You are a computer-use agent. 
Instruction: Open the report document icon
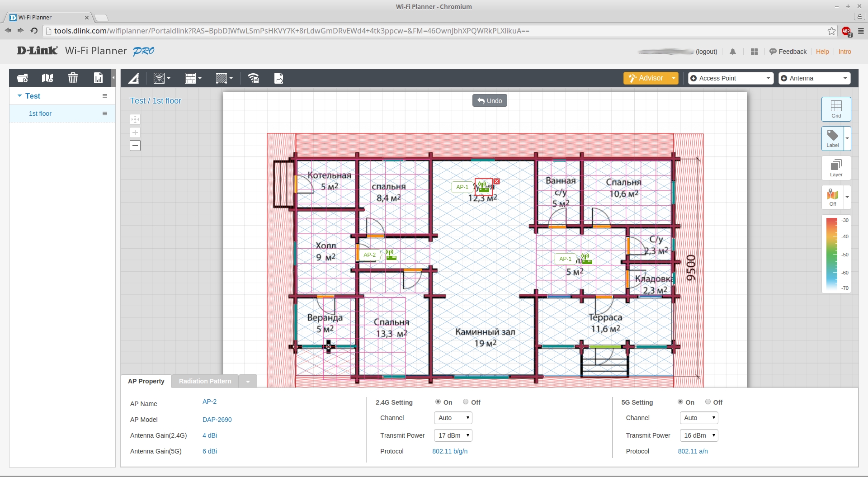tap(98, 78)
